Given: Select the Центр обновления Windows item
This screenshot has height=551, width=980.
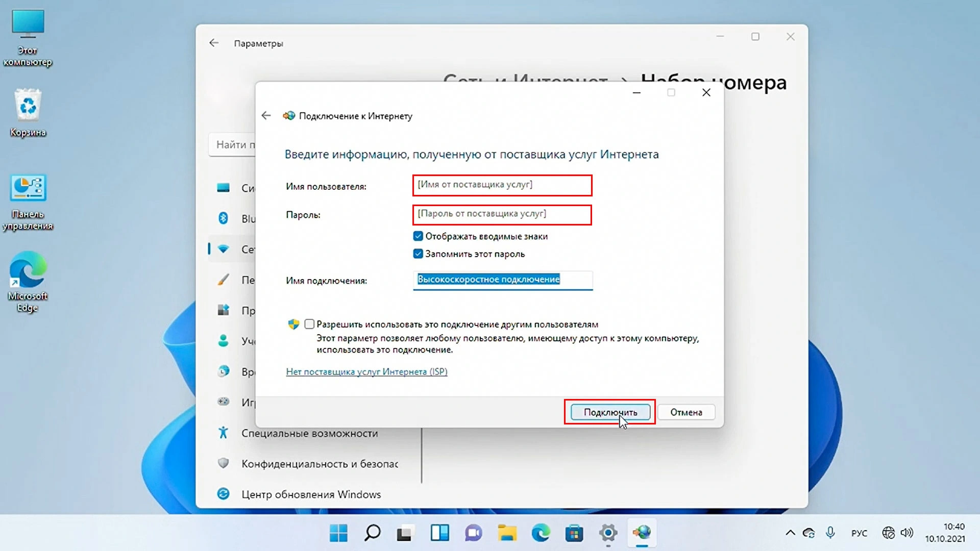Looking at the screenshot, I should point(311,494).
